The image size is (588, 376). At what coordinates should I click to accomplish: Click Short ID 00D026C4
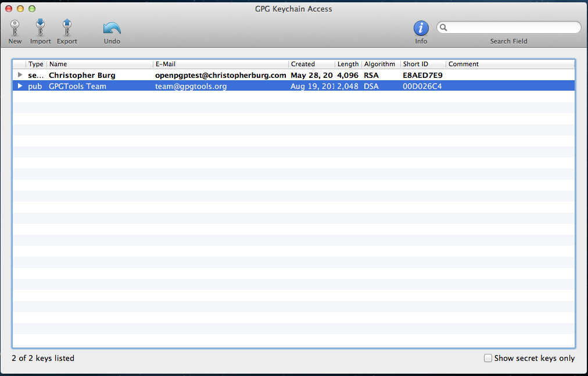[422, 86]
